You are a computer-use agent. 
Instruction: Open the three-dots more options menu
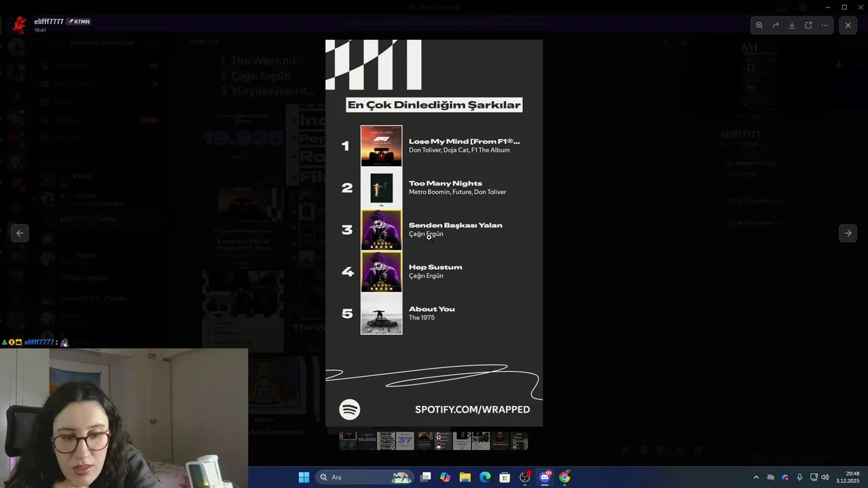point(825,25)
